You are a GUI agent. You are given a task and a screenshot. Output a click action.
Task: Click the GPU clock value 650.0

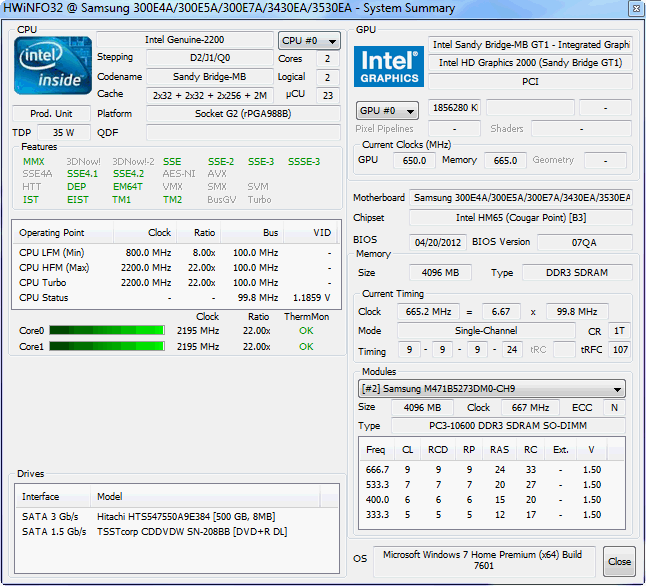(414, 160)
